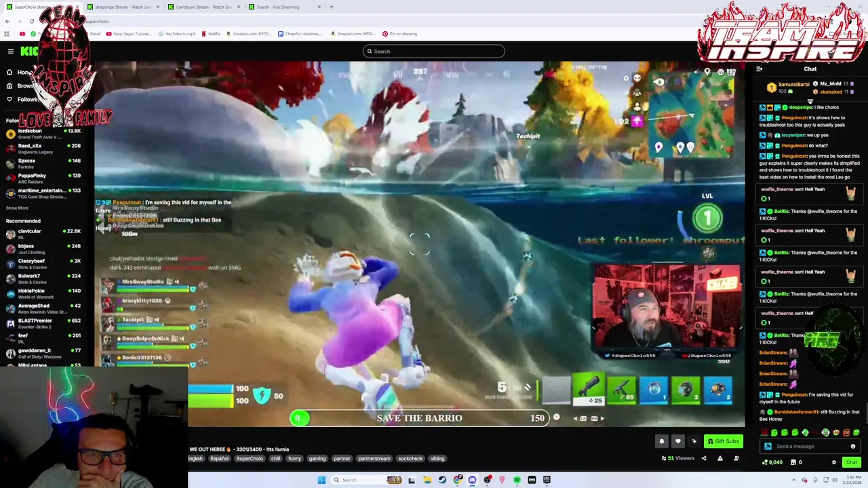Image resolution: width=868 pixels, height=488 pixels.
Task: Open File Explorer from the taskbar
Action: click(427, 480)
